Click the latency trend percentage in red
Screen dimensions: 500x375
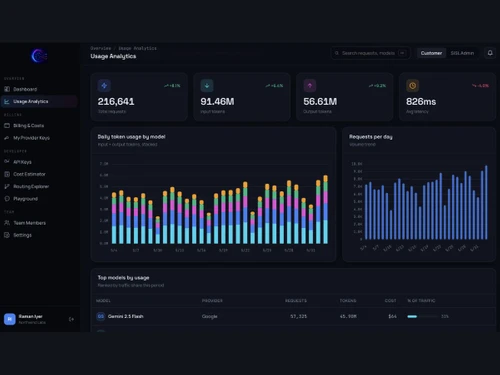[480, 86]
